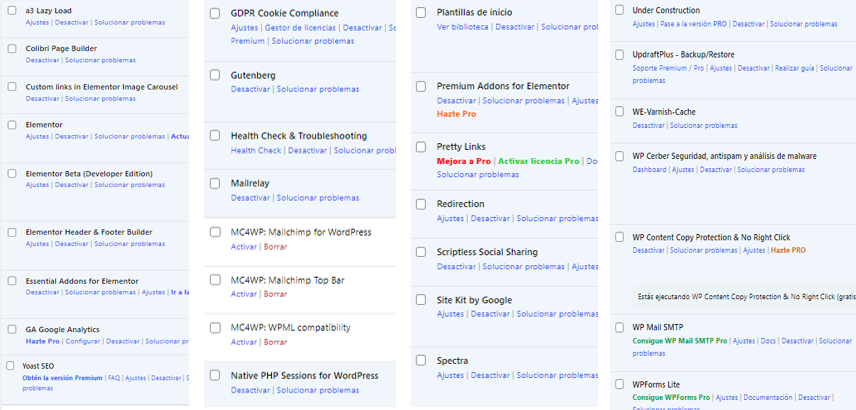Tick the Gutenberg plugin checkbox
Image resolution: width=856 pixels, height=410 pixels.
tap(215, 75)
